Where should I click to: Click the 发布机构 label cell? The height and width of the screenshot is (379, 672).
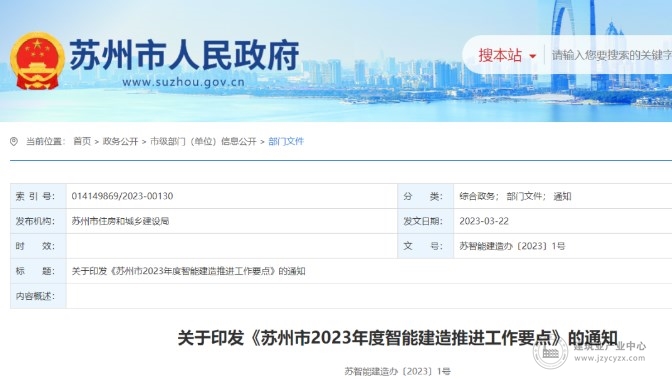click(38, 221)
